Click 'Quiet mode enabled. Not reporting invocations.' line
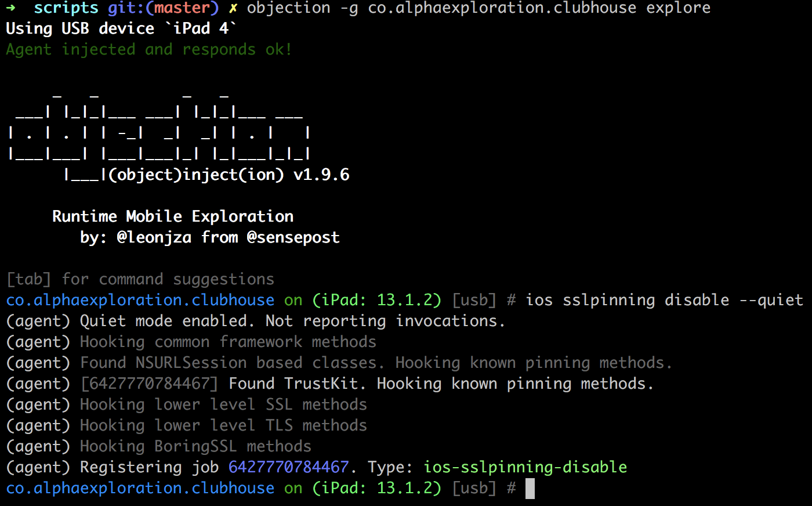Image resolution: width=812 pixels, height=506 pixels. point(292,321)
